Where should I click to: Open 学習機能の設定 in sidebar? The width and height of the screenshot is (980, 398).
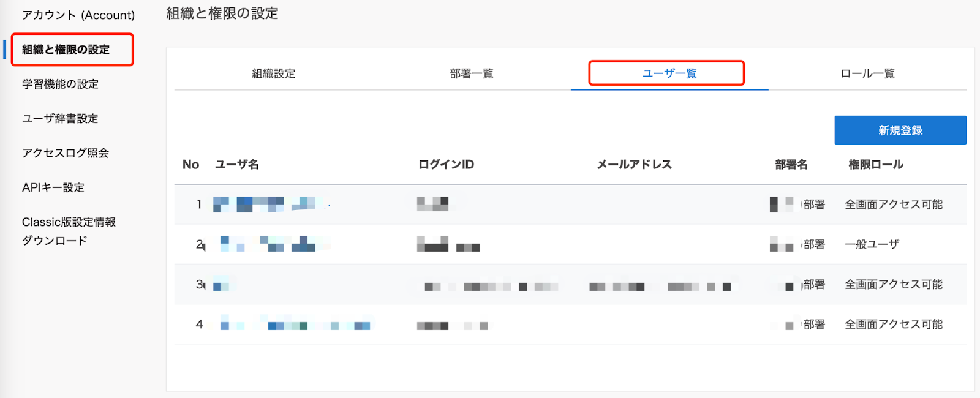click(60, 84)
